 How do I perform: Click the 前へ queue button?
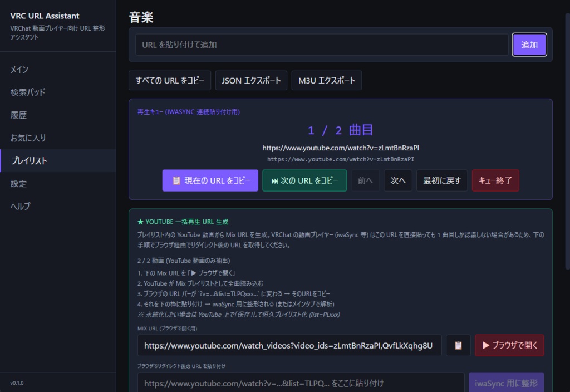coord(365,180)
